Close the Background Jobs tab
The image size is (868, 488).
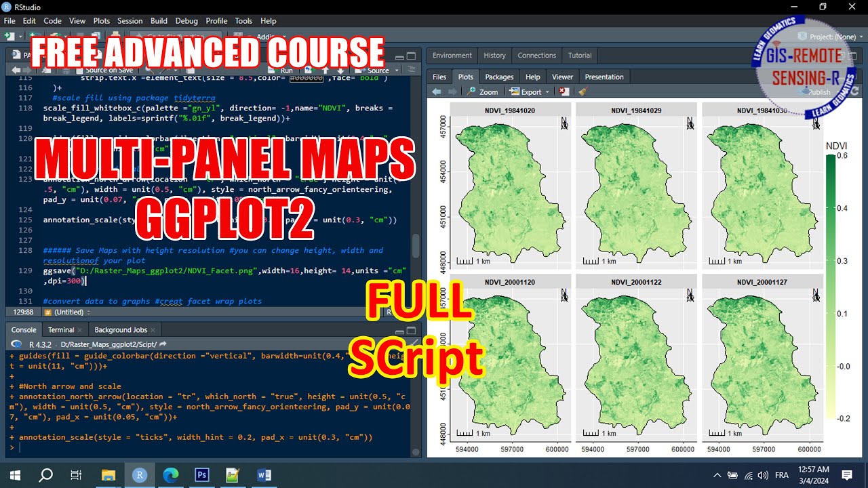click(153, 330)
